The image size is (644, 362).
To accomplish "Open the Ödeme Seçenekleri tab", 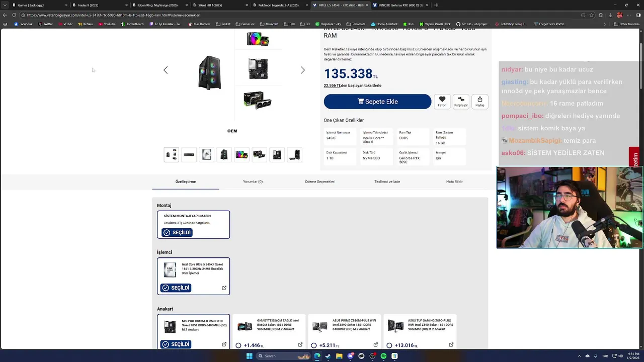I will click(x=320, y=182).
